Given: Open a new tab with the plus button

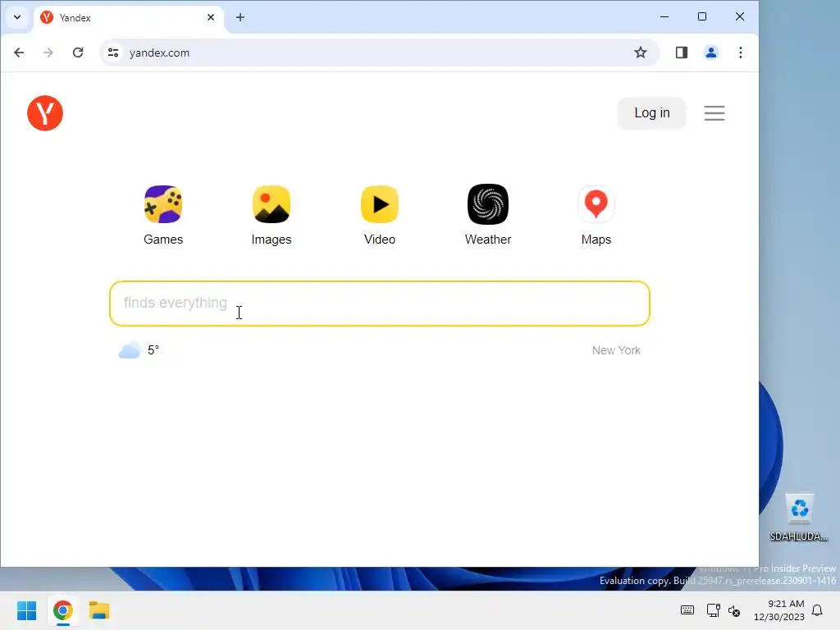Looking at the screenshot, I should [240, 17].
